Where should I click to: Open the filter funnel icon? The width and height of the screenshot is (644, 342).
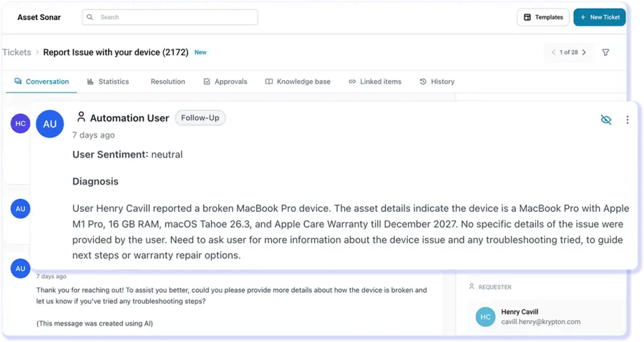tap(606, 52)
